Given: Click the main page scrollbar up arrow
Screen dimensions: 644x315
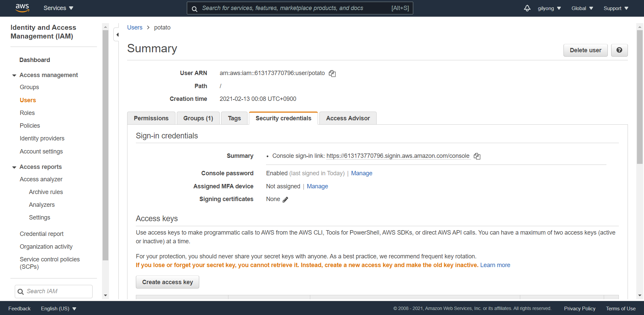Looking at the screenshot, I should pos(640,27).
